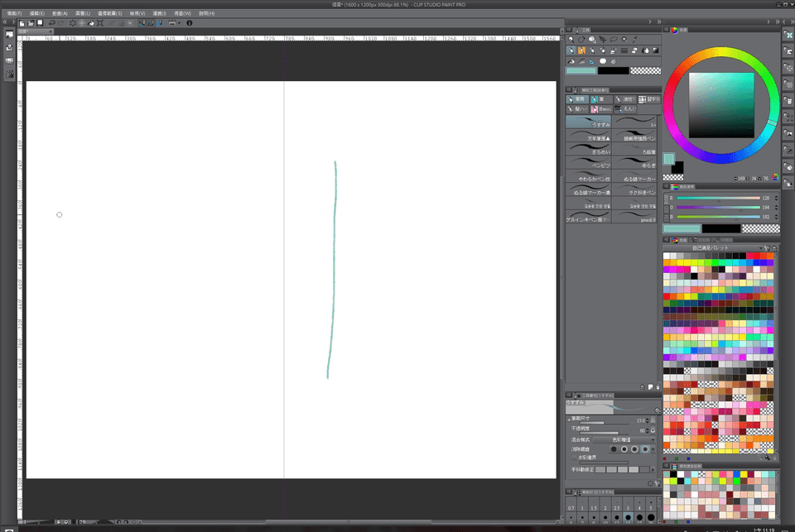The height and width of the screenshot is (532, 795).
Task: Choose the ラクガキペン brush
Action: (634, 190)
